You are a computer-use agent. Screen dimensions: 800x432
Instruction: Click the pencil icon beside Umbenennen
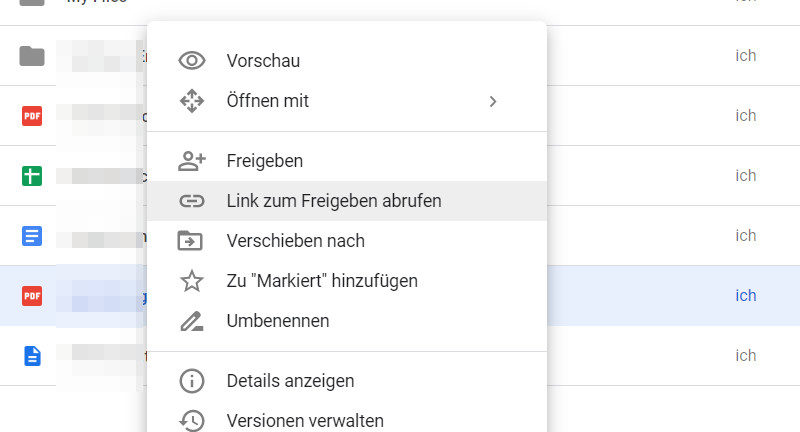pyautogui.click(x=191, y=321)
